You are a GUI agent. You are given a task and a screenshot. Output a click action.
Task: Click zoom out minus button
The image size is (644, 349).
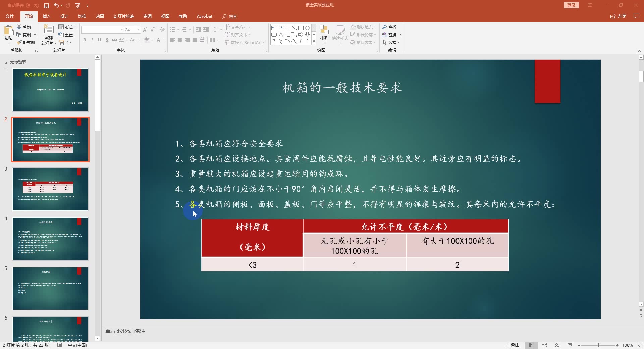(x=579, y=345)
